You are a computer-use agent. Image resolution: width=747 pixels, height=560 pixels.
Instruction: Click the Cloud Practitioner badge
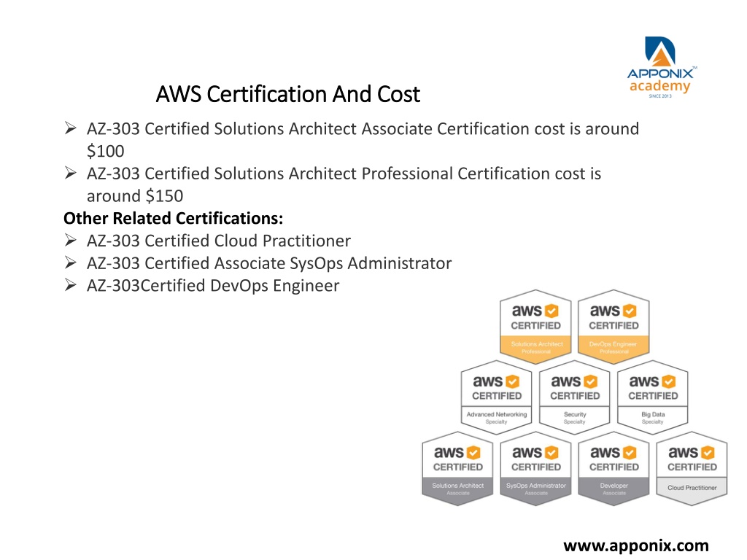tap(692, 469)
